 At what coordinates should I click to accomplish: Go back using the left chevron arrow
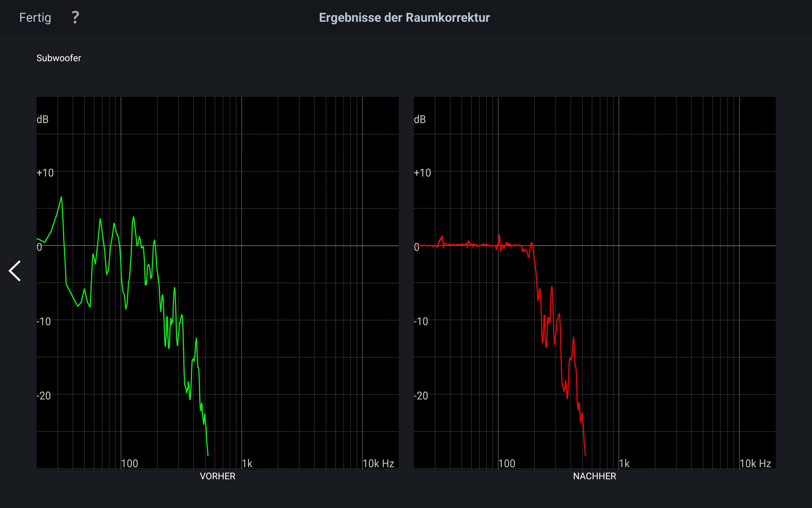click(15, 271)
